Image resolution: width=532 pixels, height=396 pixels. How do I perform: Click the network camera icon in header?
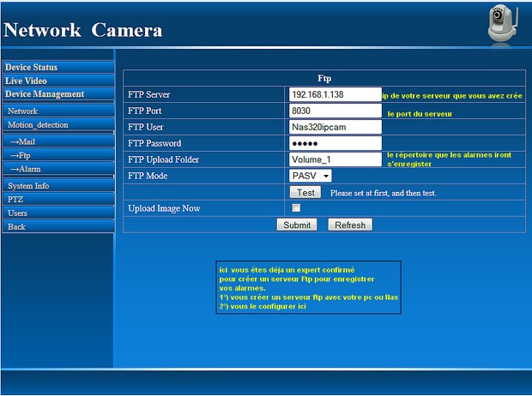504,23
